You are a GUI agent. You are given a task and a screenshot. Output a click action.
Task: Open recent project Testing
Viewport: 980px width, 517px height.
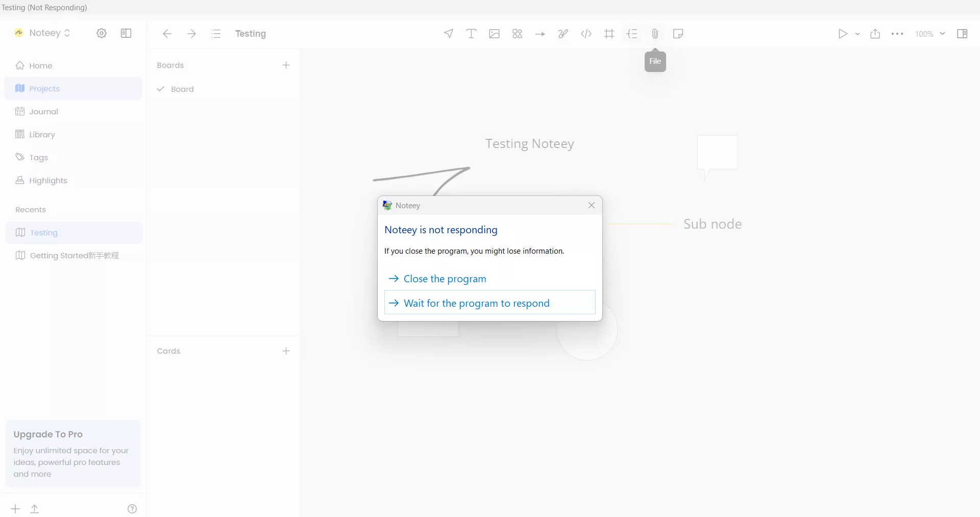73,232
